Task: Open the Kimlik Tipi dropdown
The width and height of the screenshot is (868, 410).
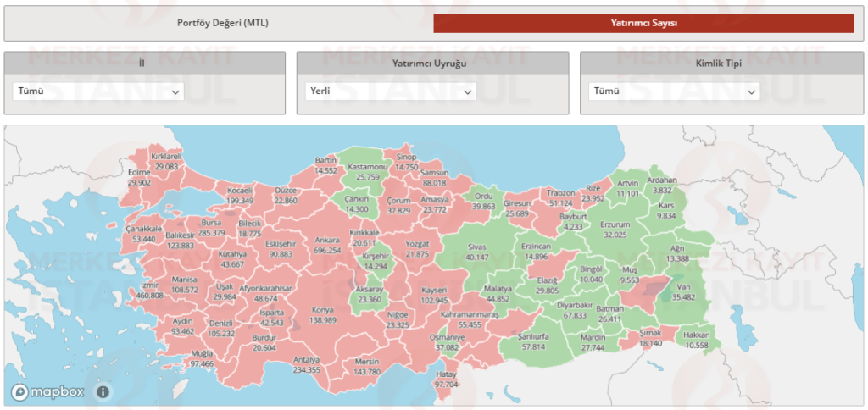Action: (674, 91)
